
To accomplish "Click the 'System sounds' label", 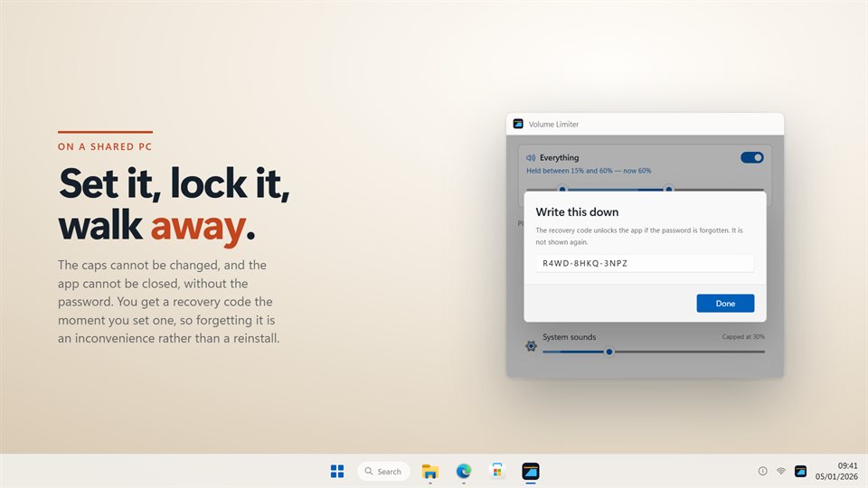I will pyautogui.click(x=569, y=337).
